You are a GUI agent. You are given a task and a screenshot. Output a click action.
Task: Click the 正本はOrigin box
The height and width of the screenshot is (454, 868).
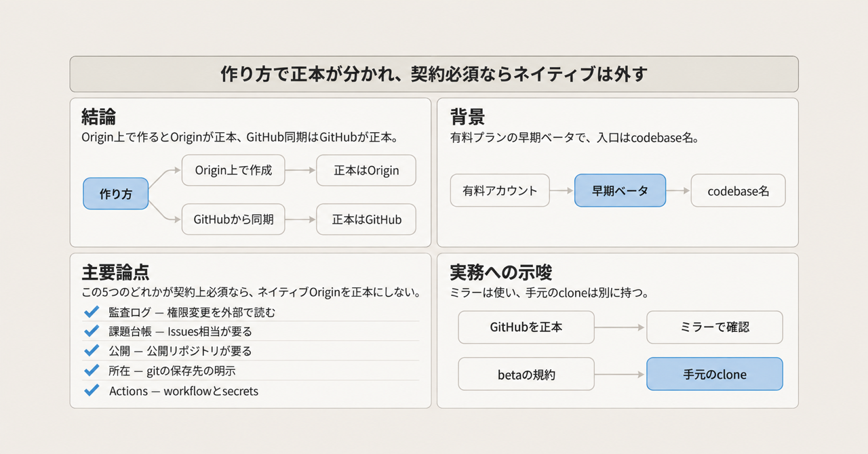[366, 170]
